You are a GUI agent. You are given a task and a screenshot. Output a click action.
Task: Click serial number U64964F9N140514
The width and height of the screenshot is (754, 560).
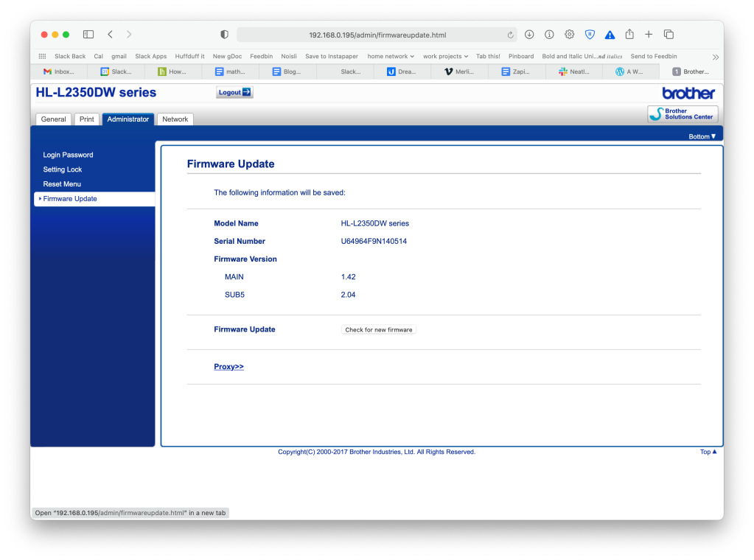pyautogui.click(x=374, y=241)
